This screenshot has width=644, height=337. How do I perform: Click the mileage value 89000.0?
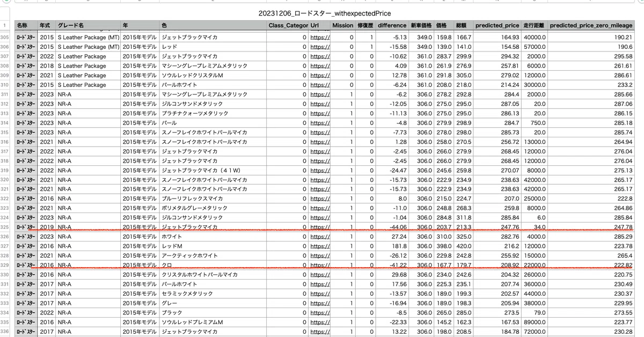tap(535, 322)
